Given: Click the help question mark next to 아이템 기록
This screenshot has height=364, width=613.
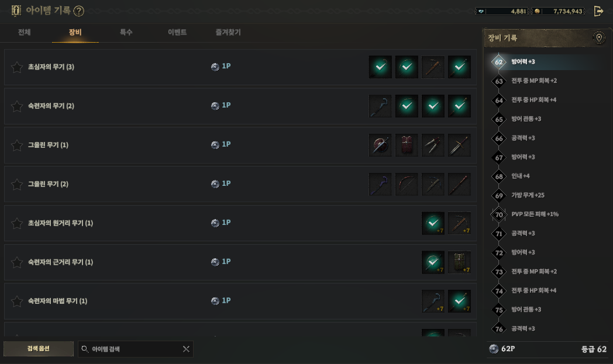Looking at the screenshot, I should [78, 11].
